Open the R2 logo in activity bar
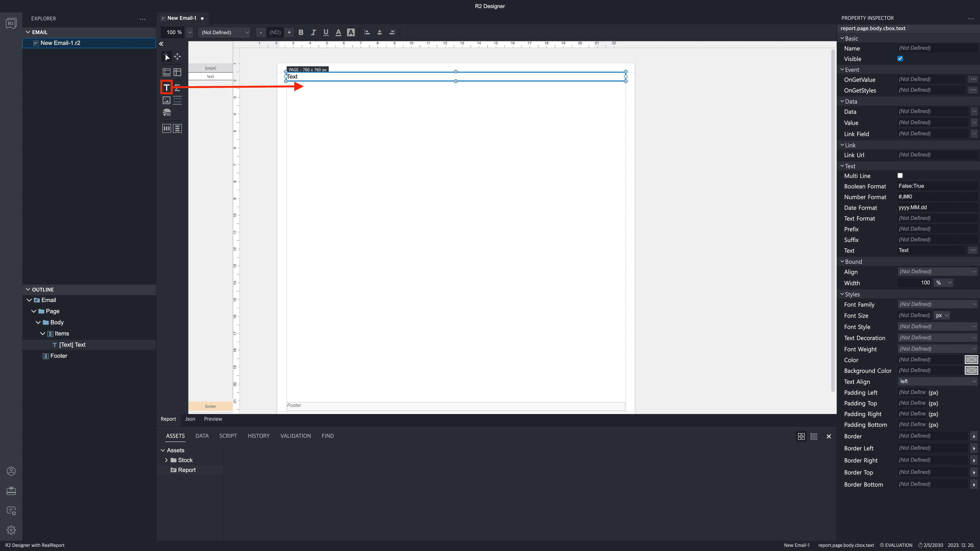The image size is (980, 551). [x=11, y=23]
